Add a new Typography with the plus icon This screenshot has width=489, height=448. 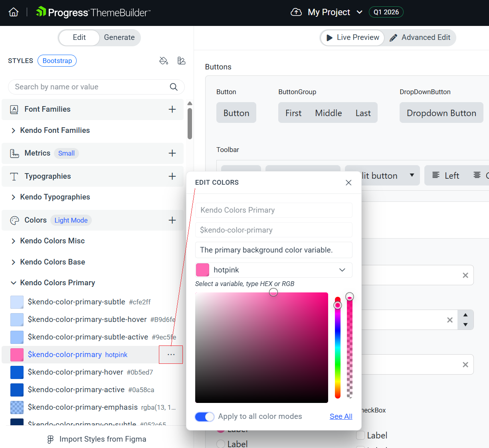coord(172,176)
